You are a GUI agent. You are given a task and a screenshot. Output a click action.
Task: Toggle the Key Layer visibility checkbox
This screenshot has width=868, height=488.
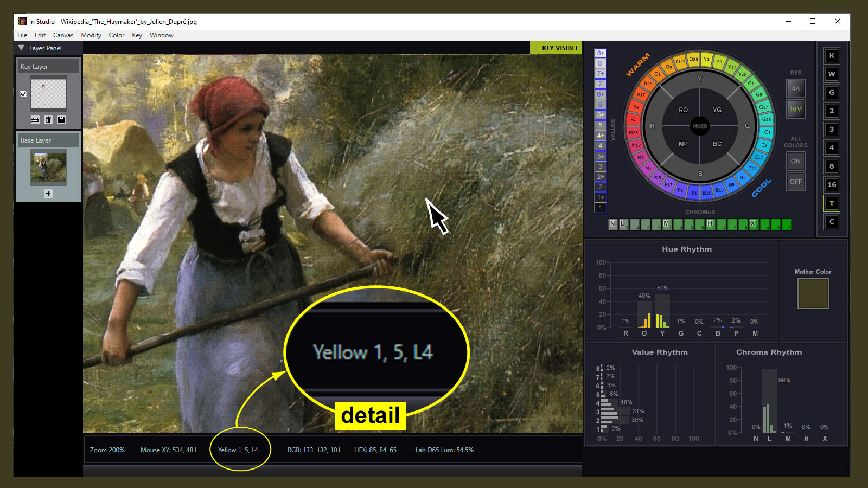click(23, 94)
